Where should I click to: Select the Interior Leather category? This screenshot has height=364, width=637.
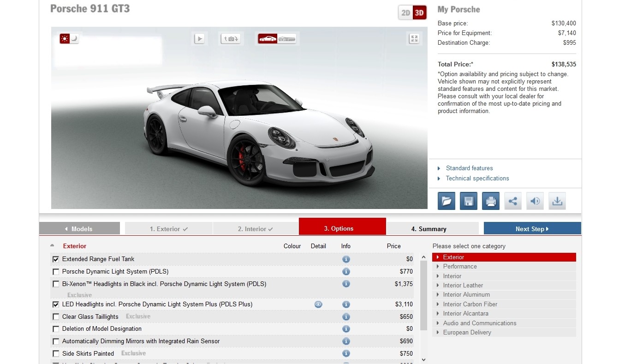click(x=504, y=286)
